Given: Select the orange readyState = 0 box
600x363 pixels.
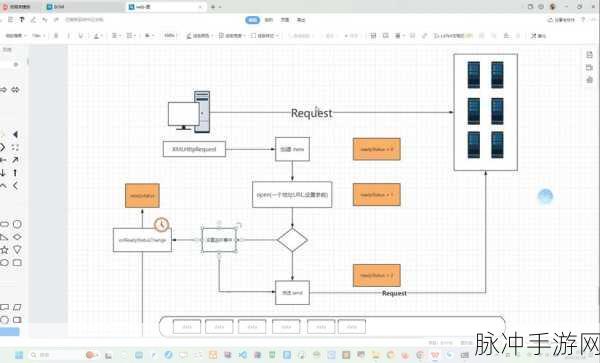Looking at the screenshot, I should [x=377, y=149].
